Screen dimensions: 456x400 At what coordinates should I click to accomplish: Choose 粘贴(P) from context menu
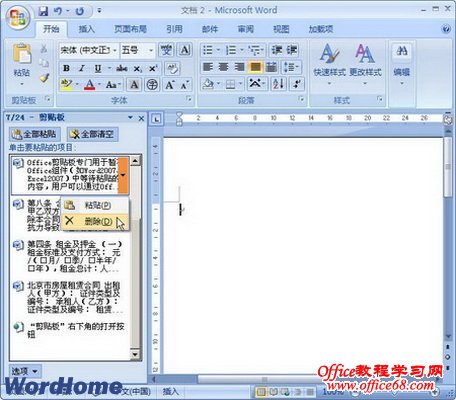[x=95, y=205]
